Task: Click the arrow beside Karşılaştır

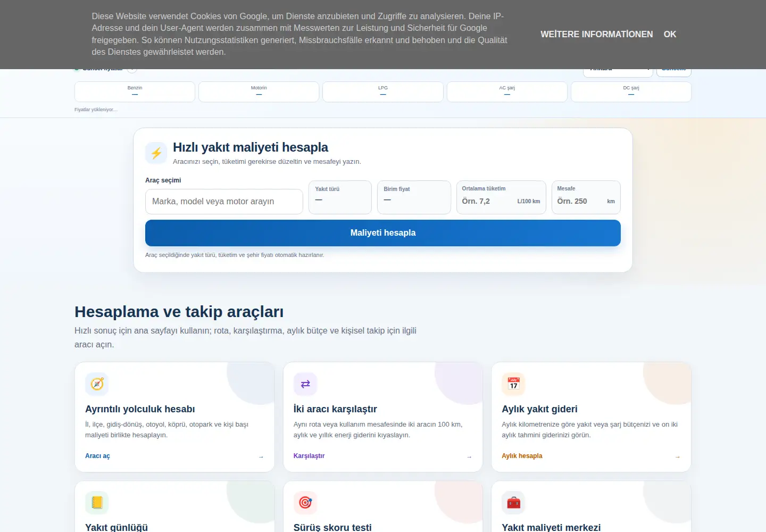Action: click(469, 457)
